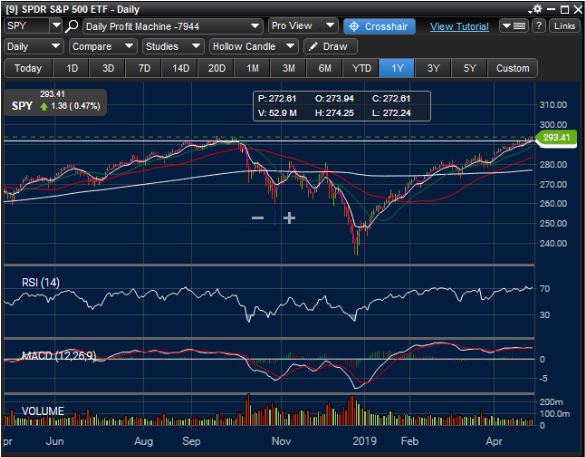The image size is (585, 457).
Task: Select the 1Y time range tab
Action: 397,68
